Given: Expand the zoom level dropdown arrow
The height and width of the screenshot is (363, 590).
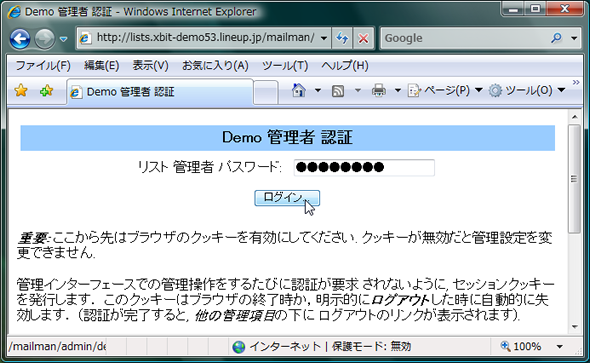Looking at the screenshot, I should (x=560, y=347).
